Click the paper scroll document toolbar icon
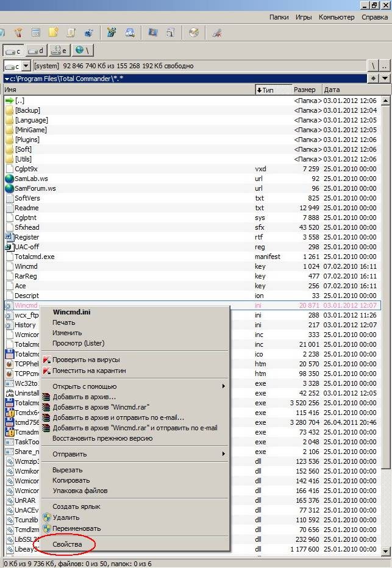Viewport: 392px width, 568px height. pyautogui.click(x=71, y=32)
